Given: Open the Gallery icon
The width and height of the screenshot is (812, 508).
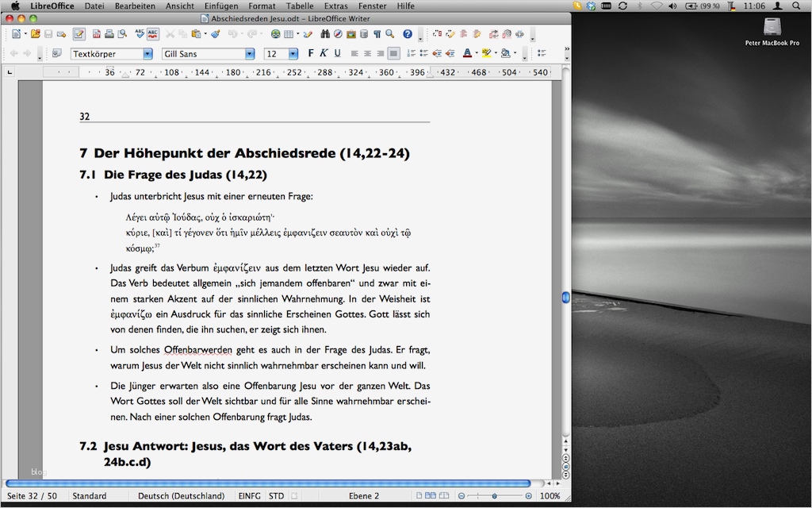Looking at the screenshot, I should click(351, 34).
